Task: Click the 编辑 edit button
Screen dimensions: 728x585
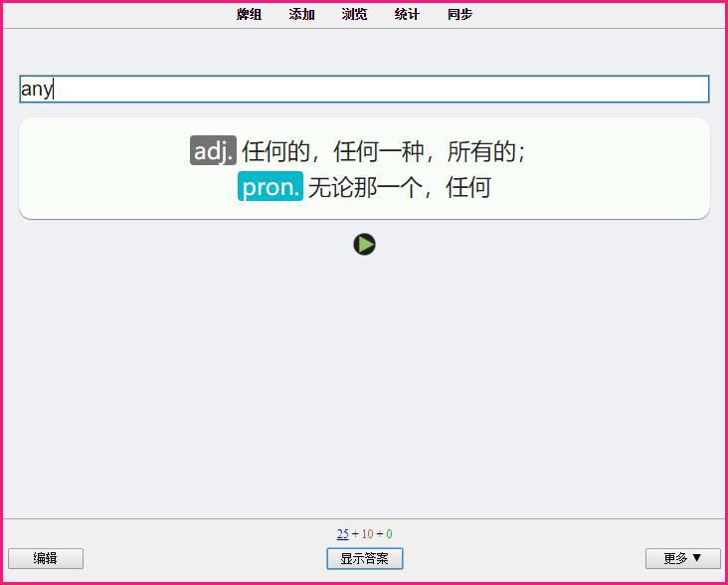Action: pyautogui.click(x=46, y=558)
